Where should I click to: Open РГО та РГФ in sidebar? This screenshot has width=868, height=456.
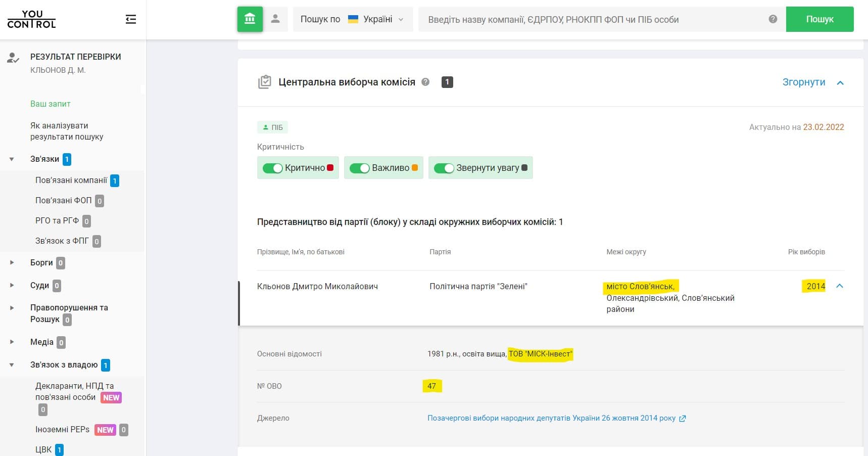(57, 221)
